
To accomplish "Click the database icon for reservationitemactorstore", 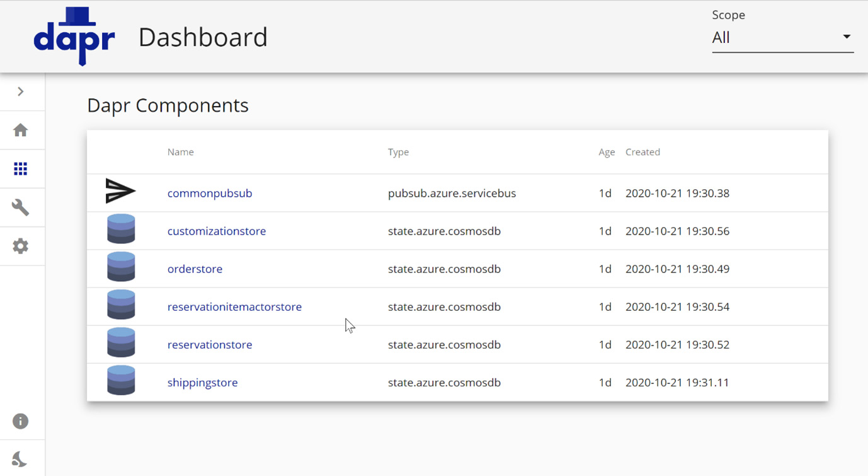I will coord(121,305).
